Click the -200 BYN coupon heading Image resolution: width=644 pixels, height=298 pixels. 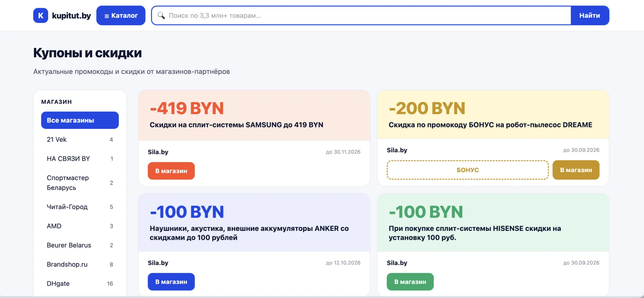(427, 108)
